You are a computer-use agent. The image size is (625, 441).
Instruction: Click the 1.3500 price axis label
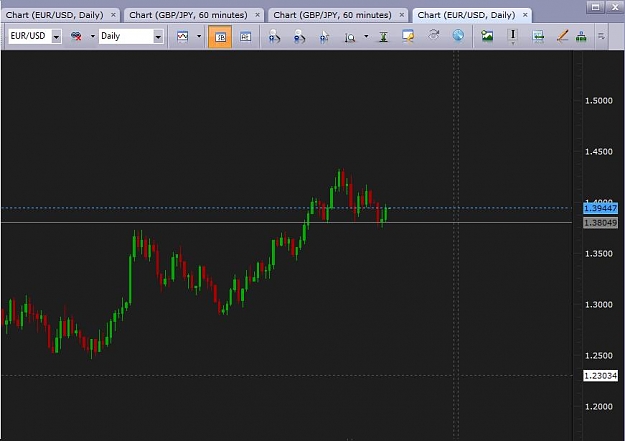coord(599,254)
